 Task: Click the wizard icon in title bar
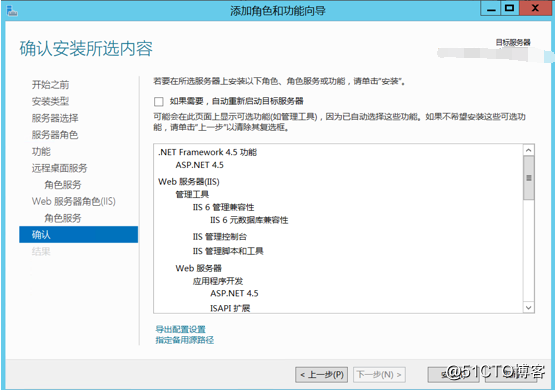coord(12,11)
